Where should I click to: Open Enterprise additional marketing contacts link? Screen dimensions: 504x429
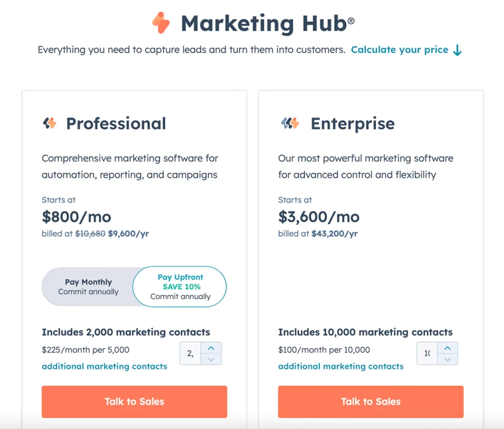(341, 366)
